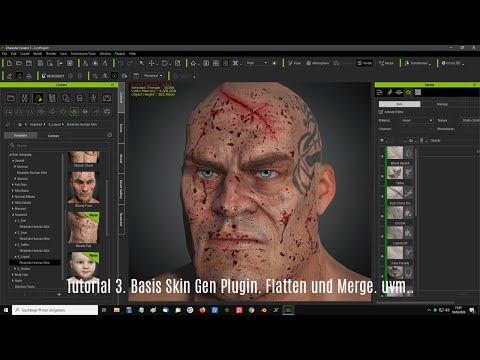Adjust the layer Opacity slider
Viewport: 480px width, 360px height.
pos(463,141)
